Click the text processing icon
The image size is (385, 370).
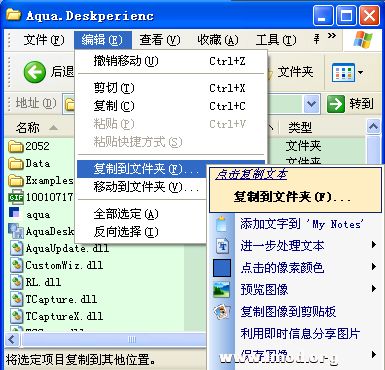coord(222,246)
